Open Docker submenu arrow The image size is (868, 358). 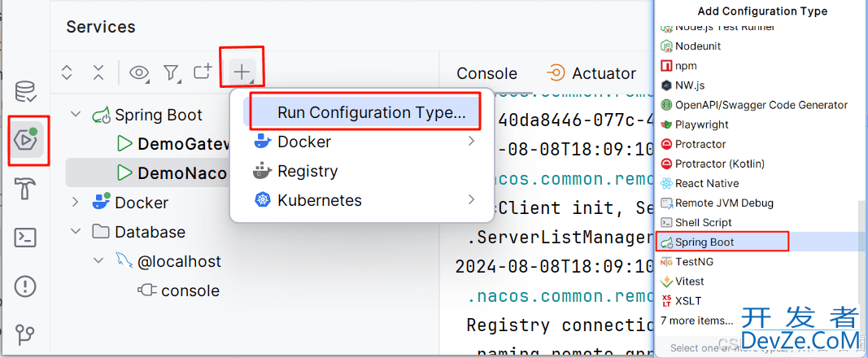click(x=472, y=141)
